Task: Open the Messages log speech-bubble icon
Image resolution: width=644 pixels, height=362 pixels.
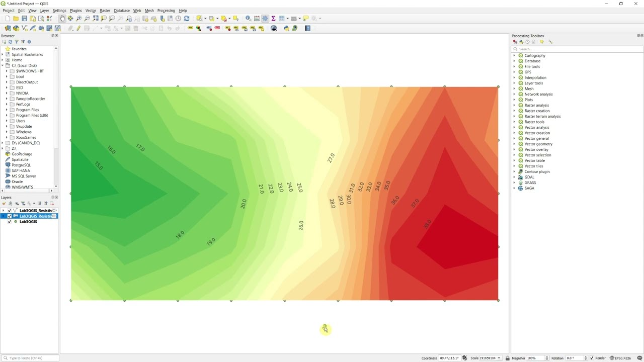Action: coord(639,358)
